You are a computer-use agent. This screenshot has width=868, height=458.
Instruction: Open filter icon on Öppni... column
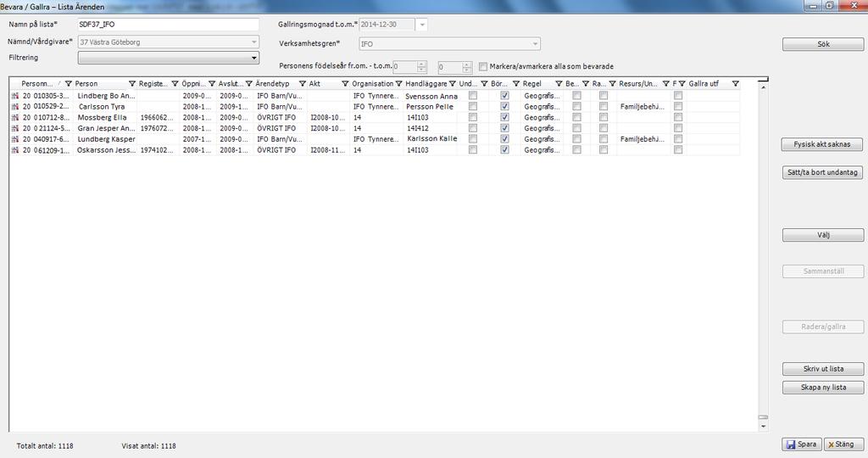tap(212, 84)
